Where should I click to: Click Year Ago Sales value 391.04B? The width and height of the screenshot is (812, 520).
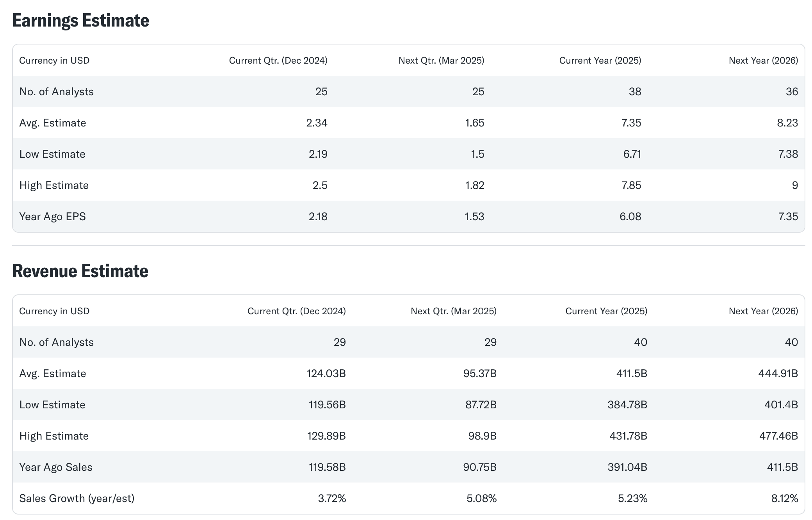click(x=627, y=467)
